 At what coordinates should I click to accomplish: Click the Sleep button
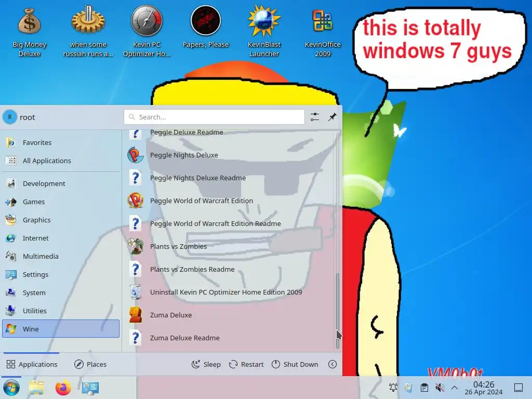click(206, 364)
